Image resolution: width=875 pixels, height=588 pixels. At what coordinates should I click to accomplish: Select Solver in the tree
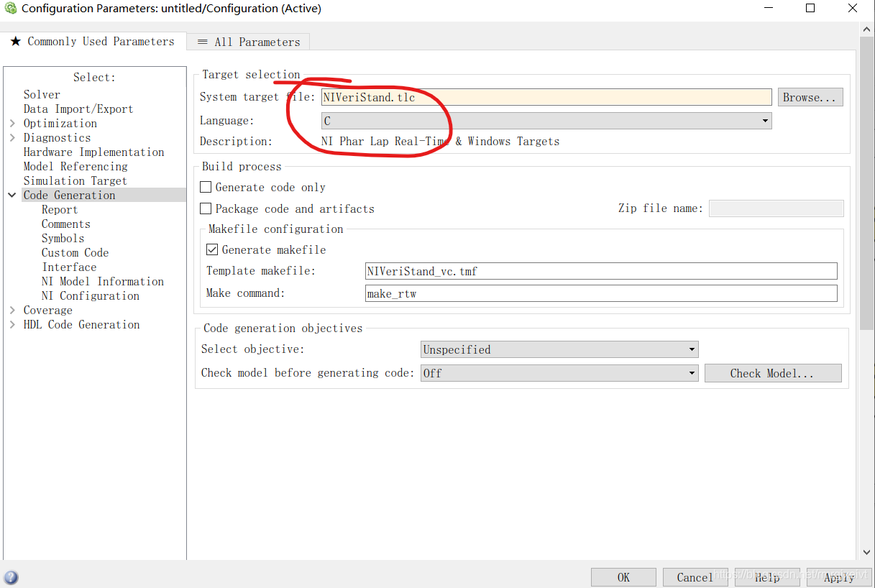pos(42,94)
